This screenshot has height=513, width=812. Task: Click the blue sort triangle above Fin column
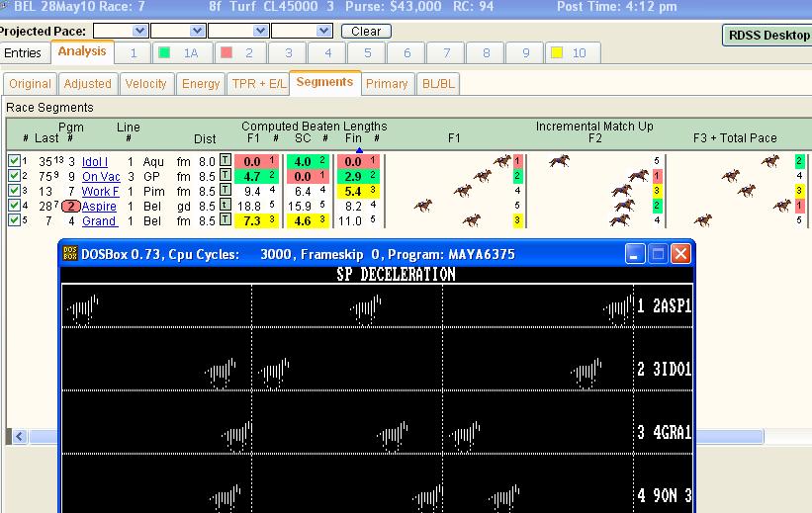[359, 150]
